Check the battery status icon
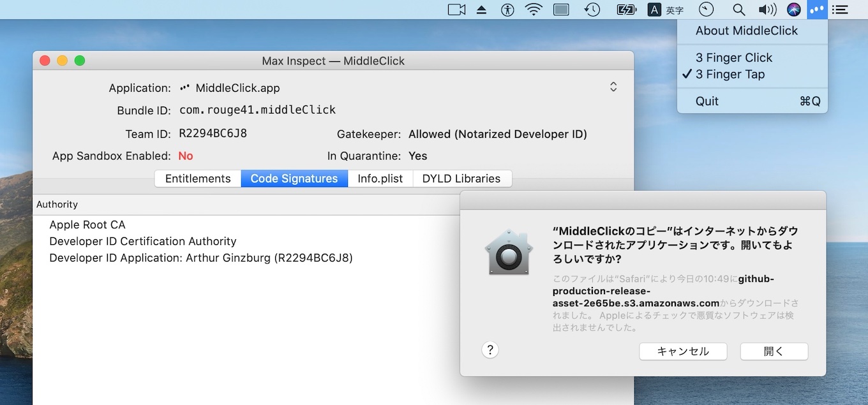 (x=626, y=10)
